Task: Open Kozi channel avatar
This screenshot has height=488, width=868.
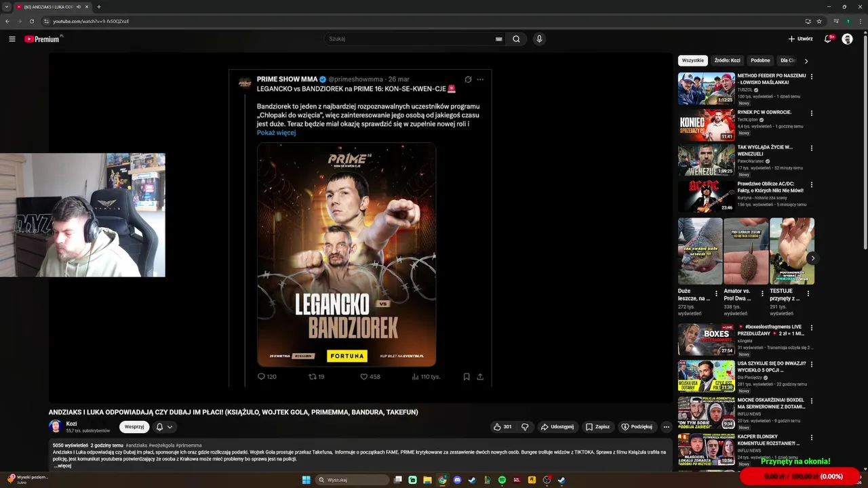Action: (x=56, y=426)
